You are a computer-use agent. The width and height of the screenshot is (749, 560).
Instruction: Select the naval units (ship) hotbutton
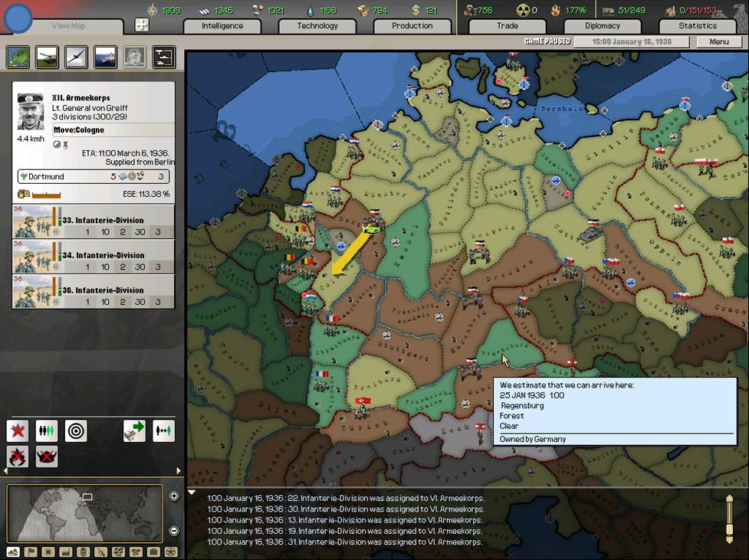click(105, 57)
